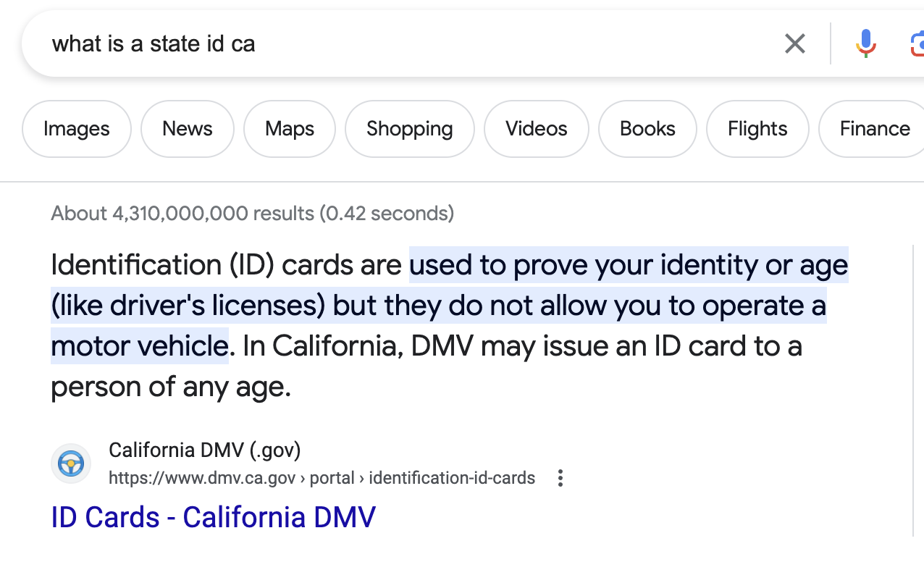Screen dimensions: 924x562
Task: Switch to the Flights tab
Action: click(x=757, y=128)
